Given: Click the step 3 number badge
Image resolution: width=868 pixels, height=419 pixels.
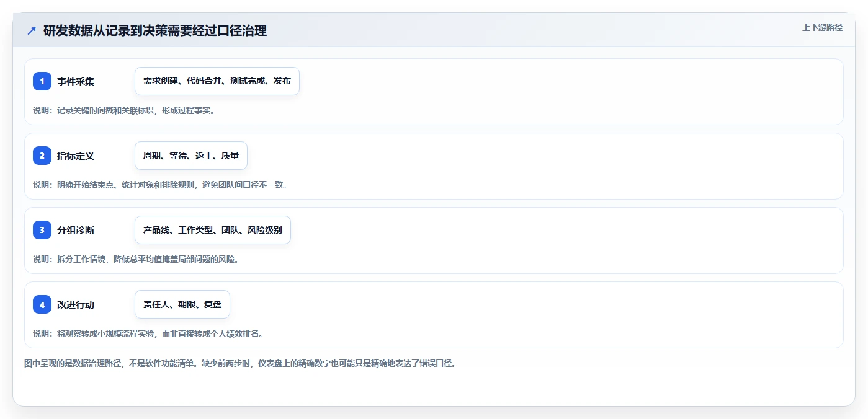Looking at the screenshot, I should [42, 230].
